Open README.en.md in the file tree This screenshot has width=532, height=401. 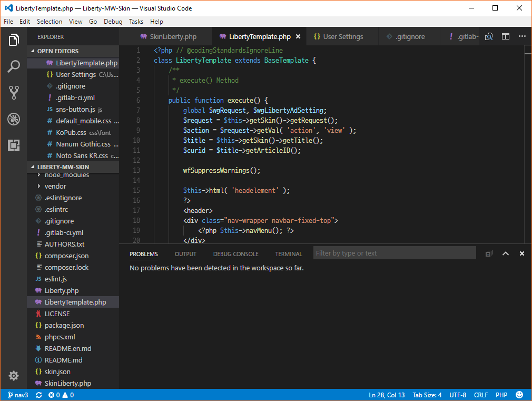click(73, 348)
